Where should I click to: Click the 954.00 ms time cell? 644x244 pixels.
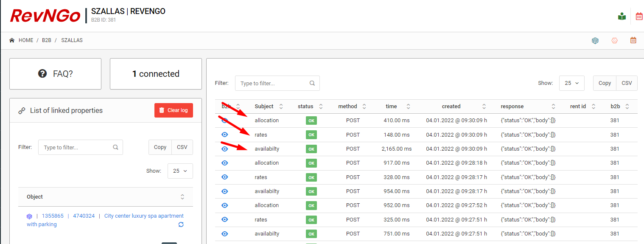pyautogui.click(x=397, y=191)
